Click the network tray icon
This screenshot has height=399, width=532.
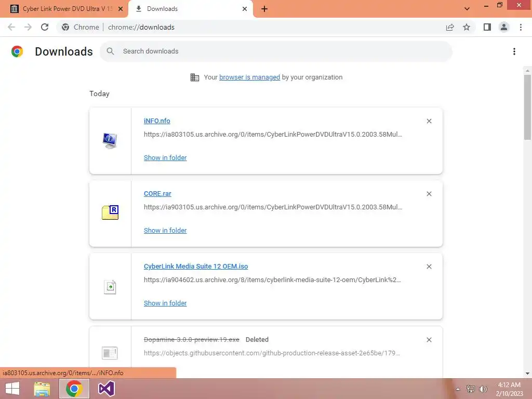point(471,389)
